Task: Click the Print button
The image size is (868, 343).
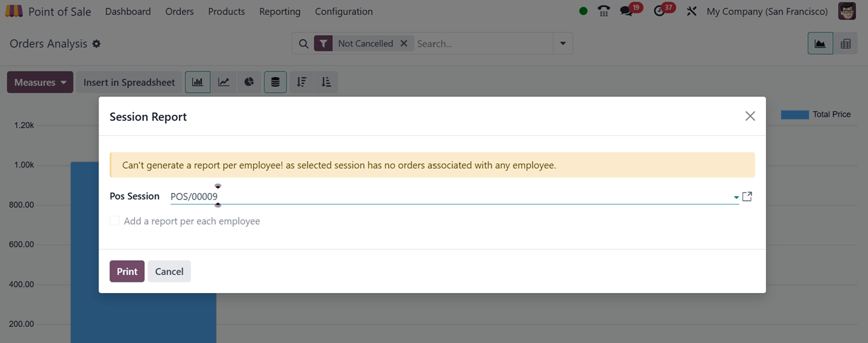Action: tap(127, 272)
